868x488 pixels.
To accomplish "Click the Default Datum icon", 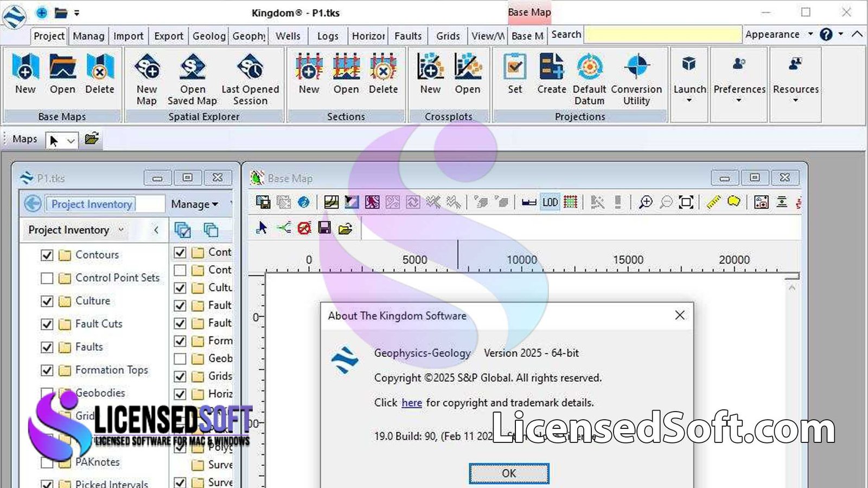I will click(589, 67).
